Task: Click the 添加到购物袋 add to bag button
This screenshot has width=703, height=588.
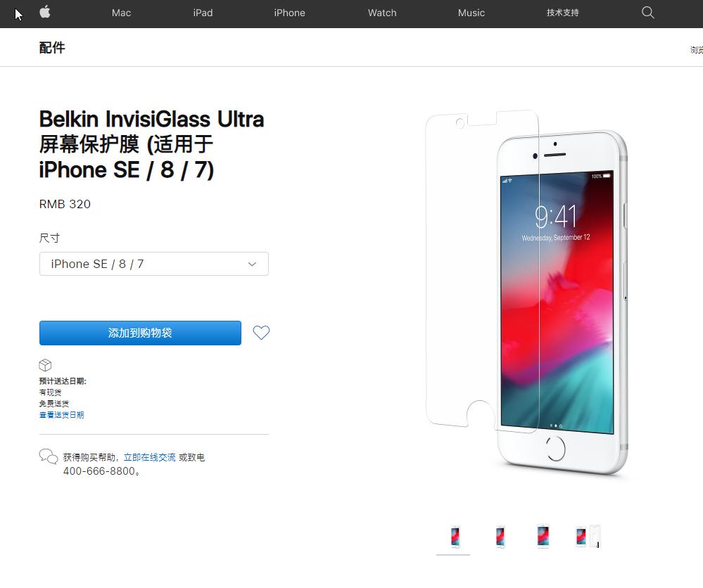Action: pyautogui.click(x=140, y=333)
